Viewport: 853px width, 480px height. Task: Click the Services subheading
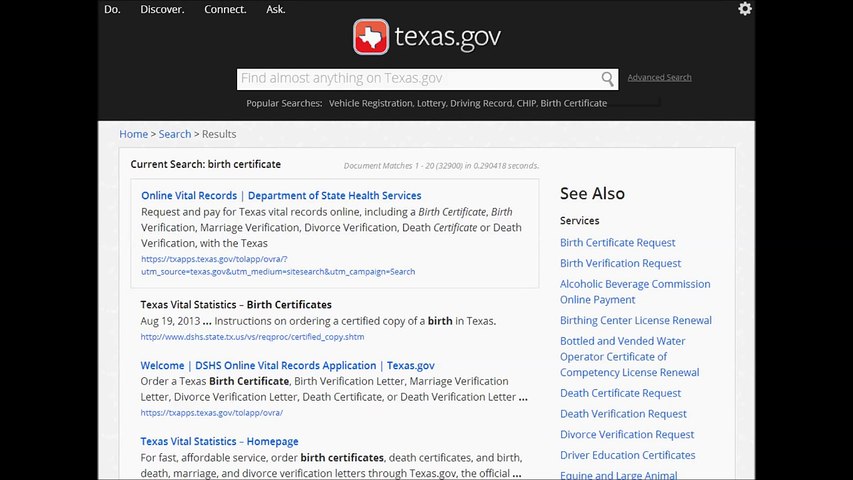579,221
